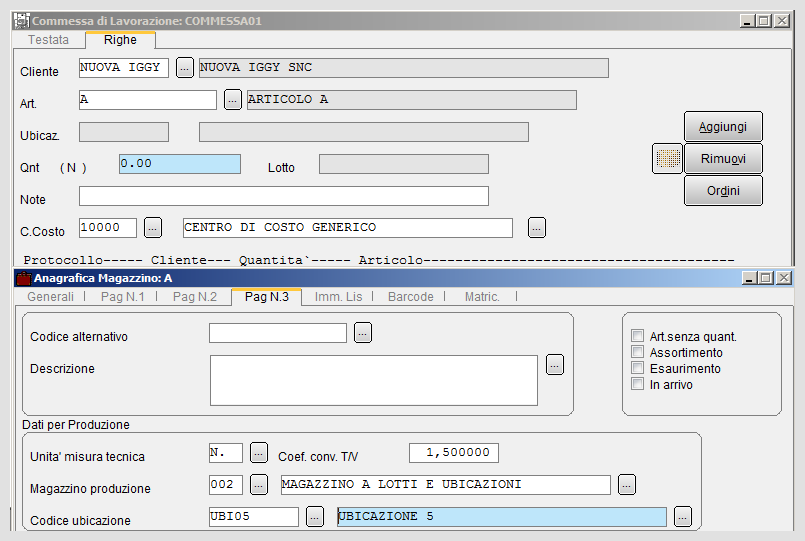Viewport: 805px width, 541px height.
Task: Check the Esaurimento option
Action: coord(637,368)
